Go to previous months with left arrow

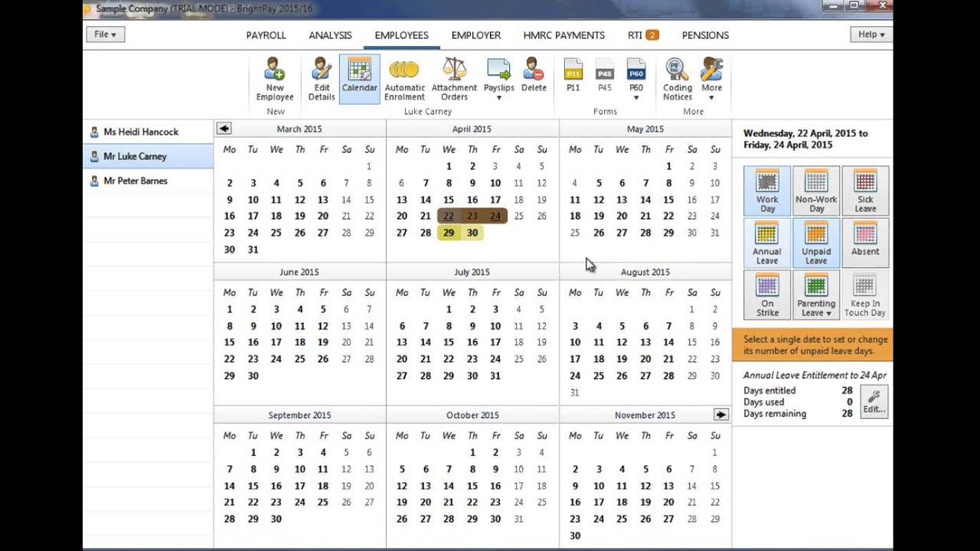coord(224,129)
